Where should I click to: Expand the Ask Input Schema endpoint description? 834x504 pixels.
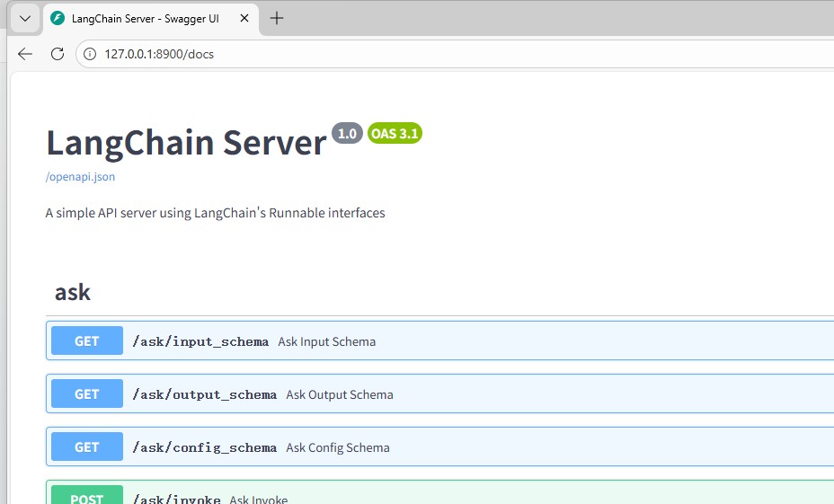pyautogui.click(x=326, y=341)
